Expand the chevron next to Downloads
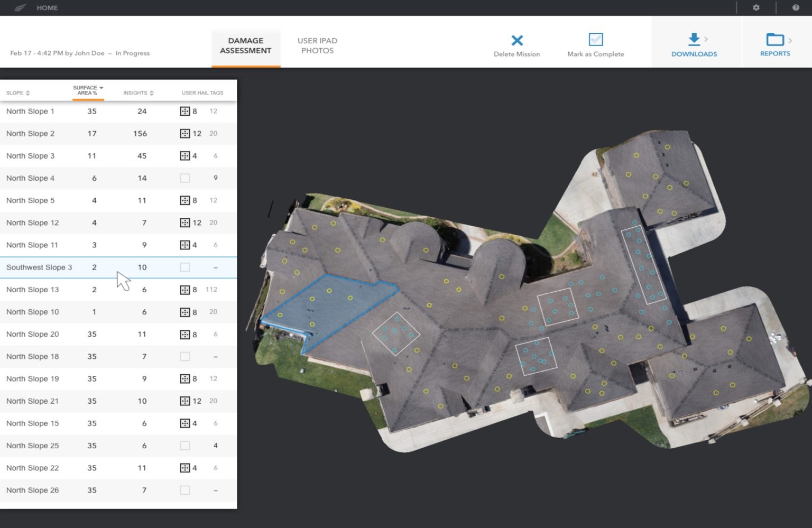This screenshot has height=528, width=812. click(706, 38)
